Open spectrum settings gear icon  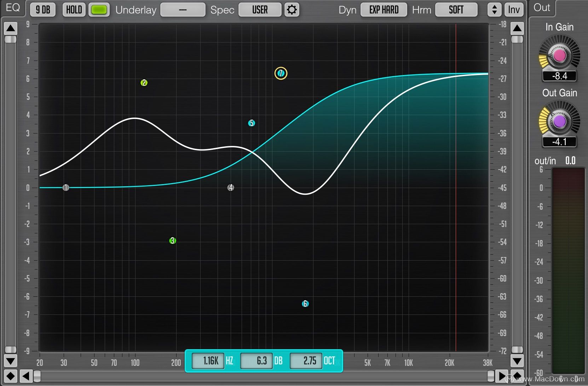coord(292,10)
